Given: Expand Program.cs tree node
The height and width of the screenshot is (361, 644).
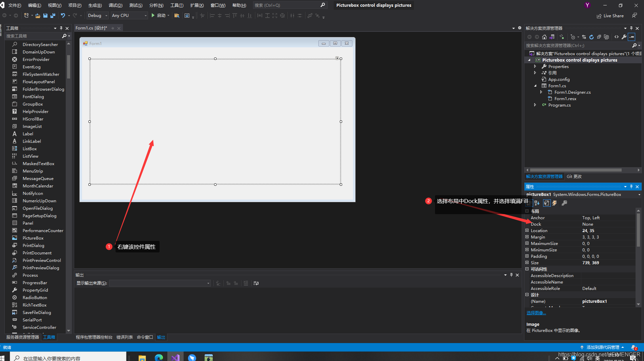Looking at the screenshot, I should pos(535,105).
